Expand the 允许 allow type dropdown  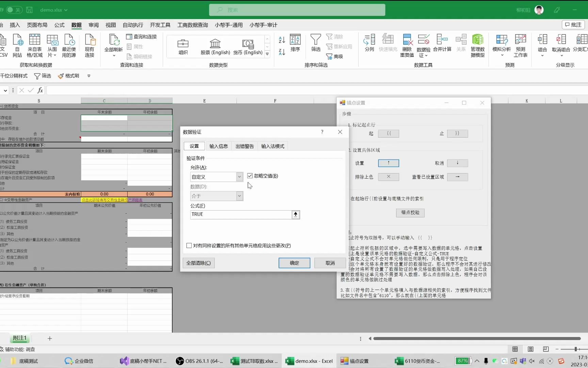pyautogui.click(x=240, y=177)
